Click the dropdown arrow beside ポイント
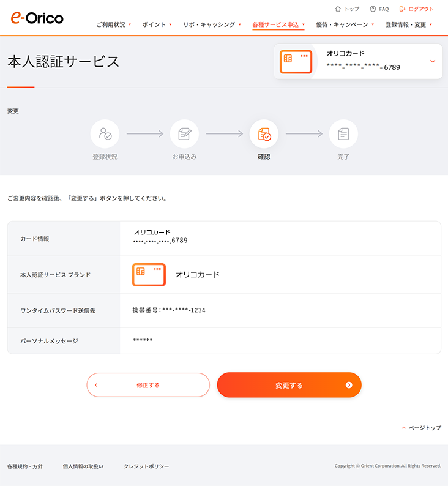448x489 pixels. click(x=170, y=24)
